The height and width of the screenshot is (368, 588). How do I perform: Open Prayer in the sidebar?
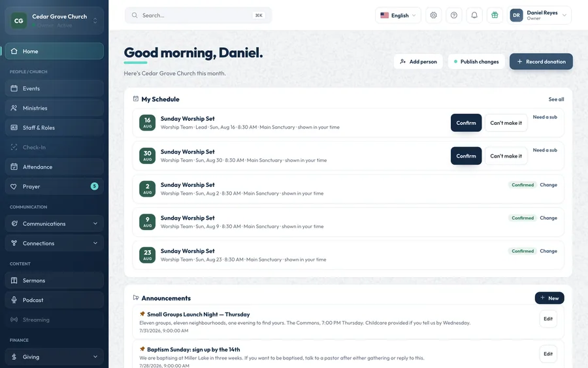pyautogui.click(x=54, y=186)
